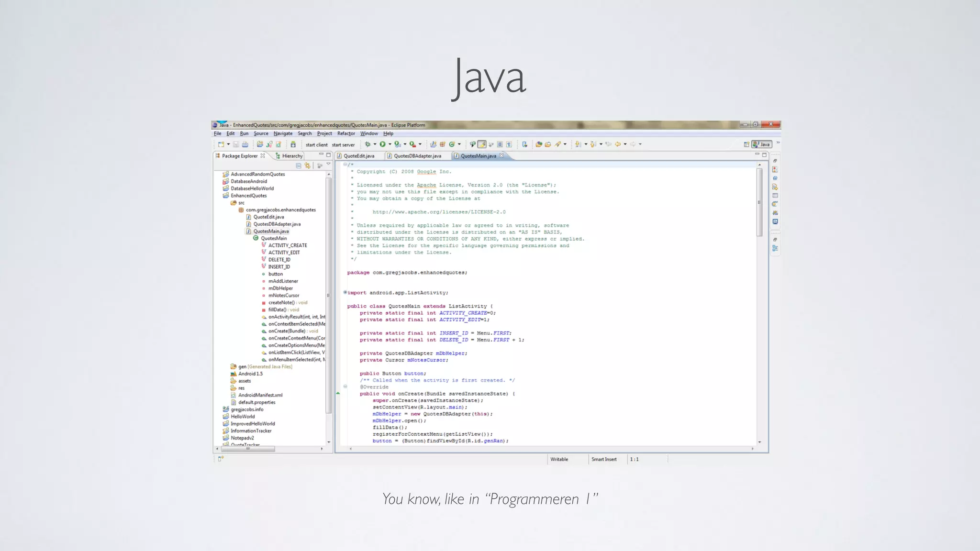
Task: Open the Refactor menu
Action: [346, 133]
